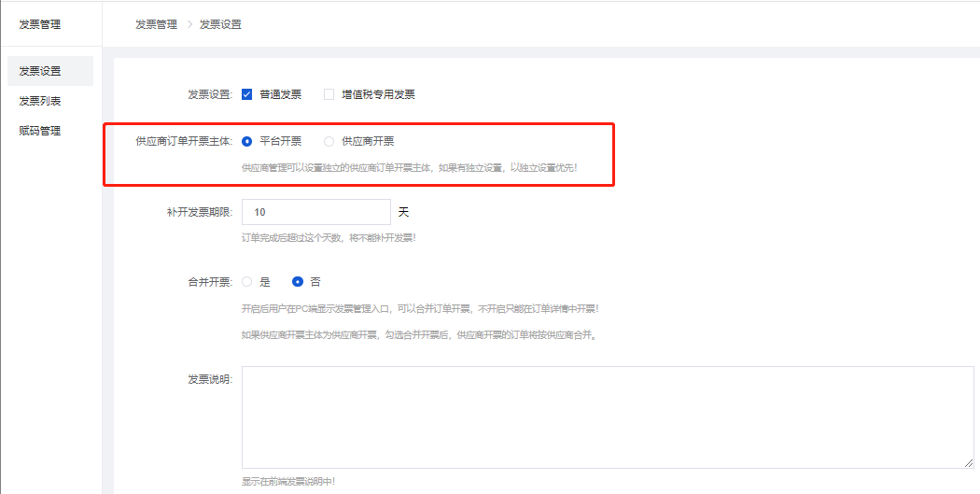Choose 供应商开票 as the invoicing entity

pyautogui.click(x=329, y=142)
